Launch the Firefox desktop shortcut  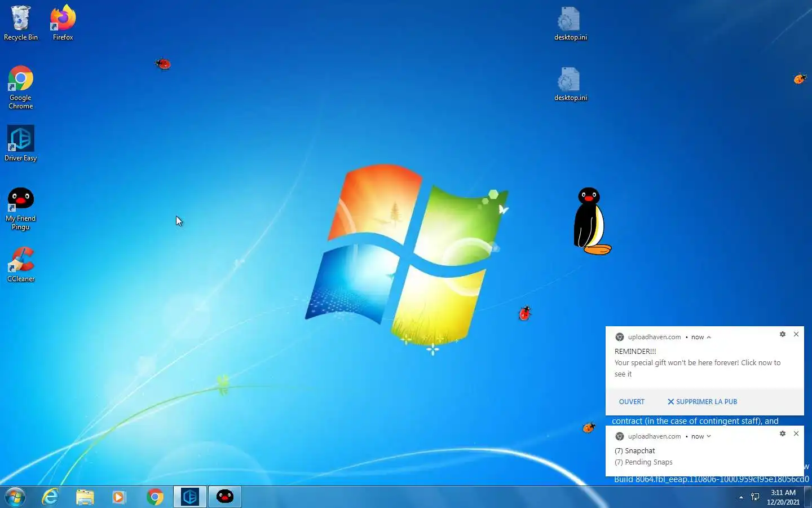pyautogui.click(x=63, y=24)
